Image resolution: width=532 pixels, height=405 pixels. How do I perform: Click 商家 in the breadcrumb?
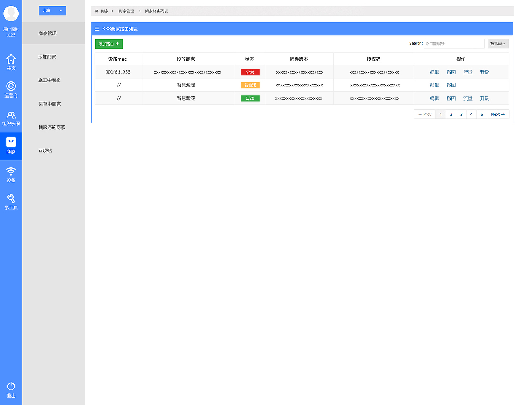(x=105, y=11)
